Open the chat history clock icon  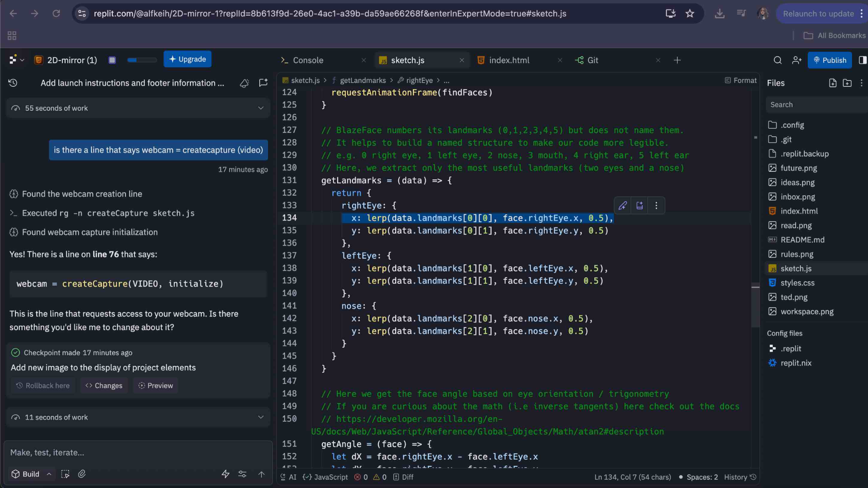pos(13,83)
